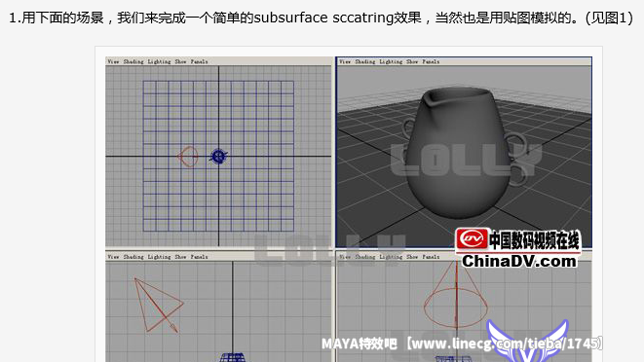Open Shading menu in perspective viewport

point(365,61)
